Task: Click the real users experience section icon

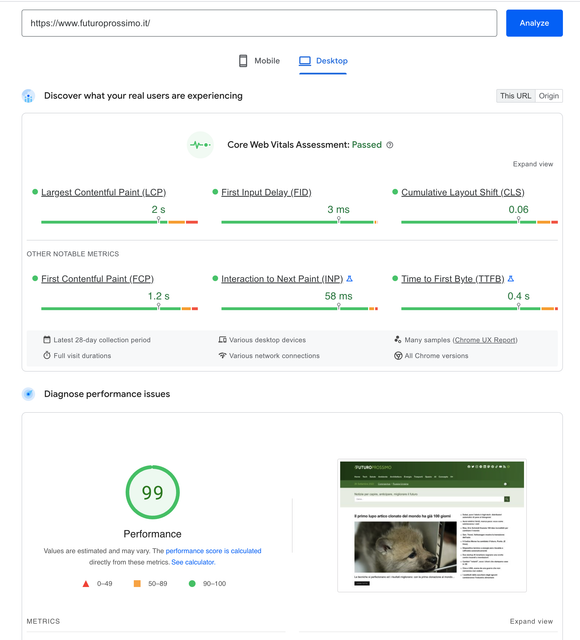Action: [28, 96]
